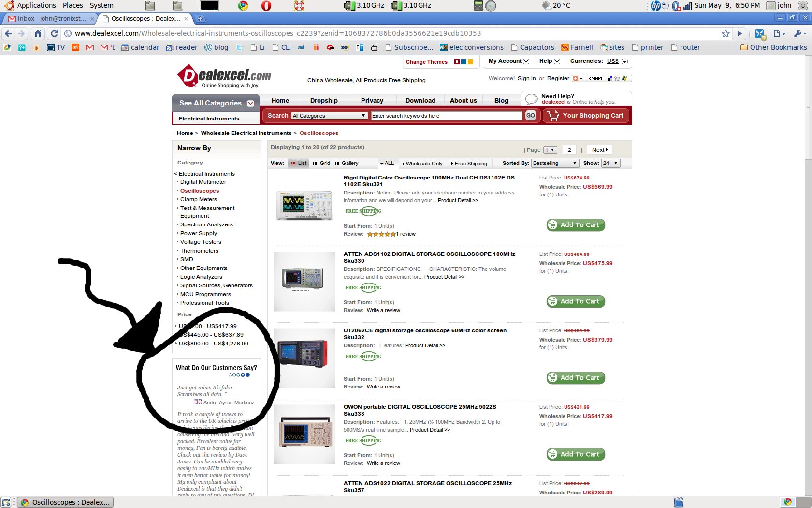812x508 pixels.
Task: Open the Currencies US$ dropdown
Action: [623, 61]
